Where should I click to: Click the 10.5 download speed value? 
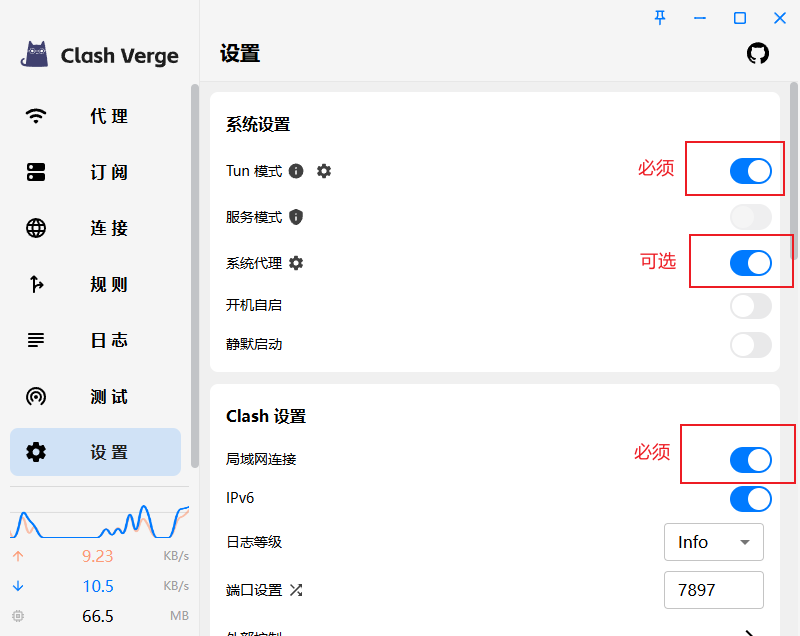tap(98, 586)
